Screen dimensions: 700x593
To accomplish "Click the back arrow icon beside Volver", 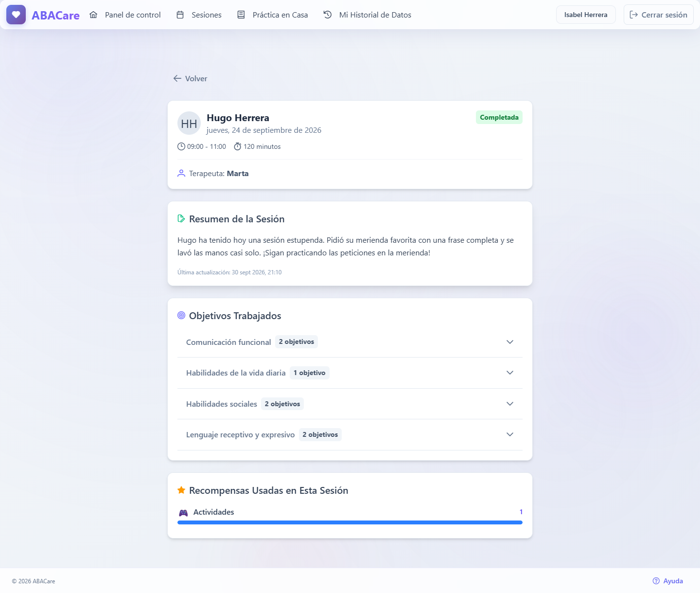I will click(177, 78).
